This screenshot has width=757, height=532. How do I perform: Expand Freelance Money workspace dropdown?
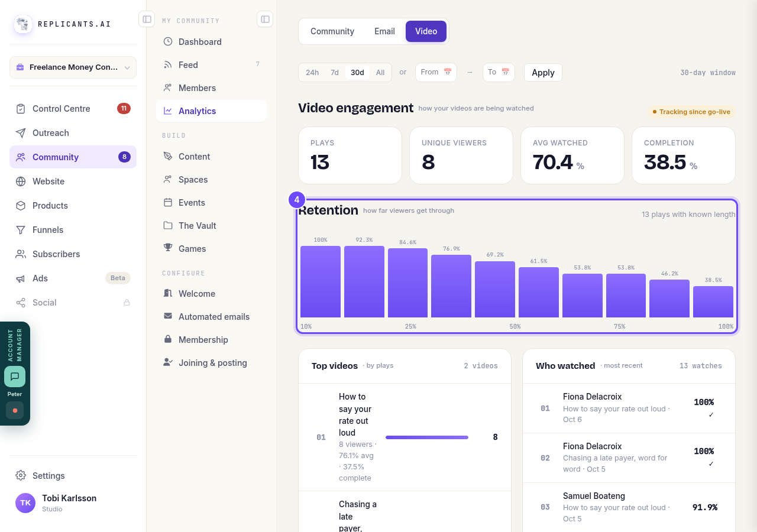point(73,67)
